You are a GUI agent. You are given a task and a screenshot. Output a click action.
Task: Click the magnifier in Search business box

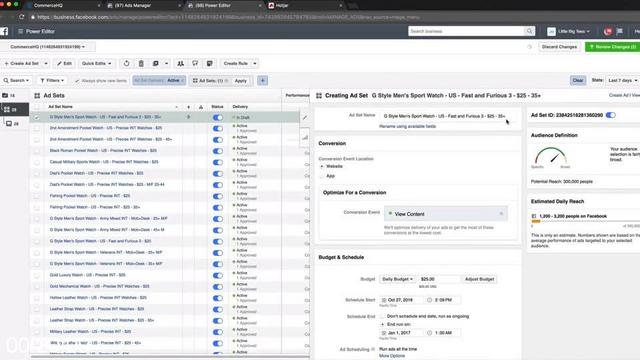point(529,31)
